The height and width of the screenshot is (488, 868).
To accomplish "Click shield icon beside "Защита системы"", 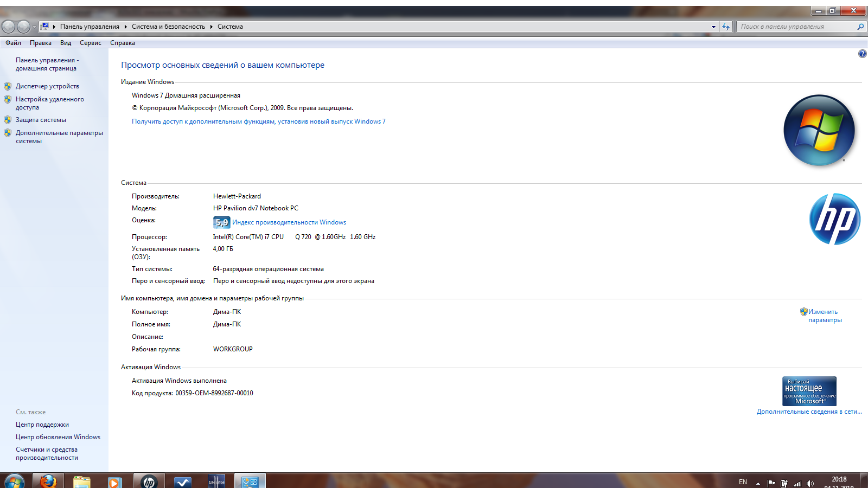I will pyautogui.click(x=8, y=120).
